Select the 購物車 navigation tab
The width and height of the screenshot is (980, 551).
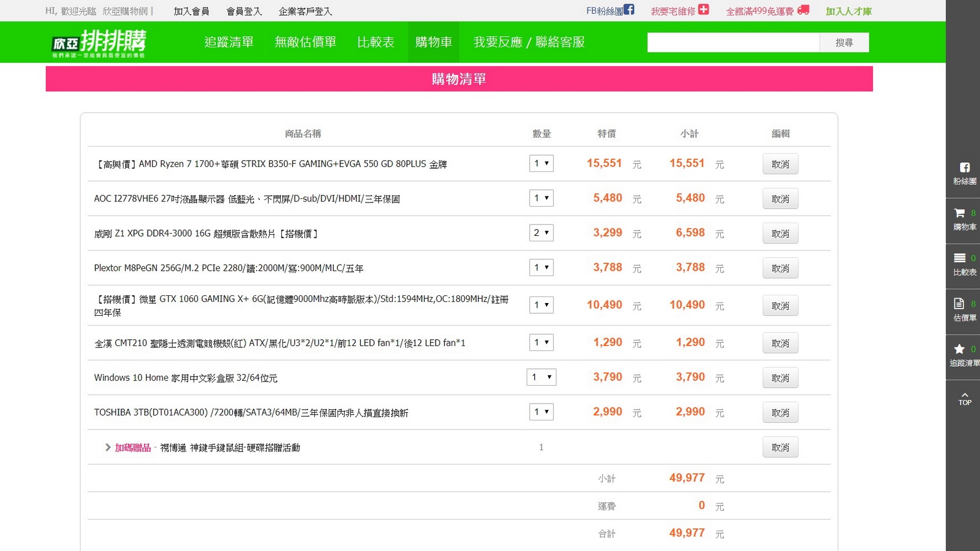pyautogui.click(x=433, y=42)
